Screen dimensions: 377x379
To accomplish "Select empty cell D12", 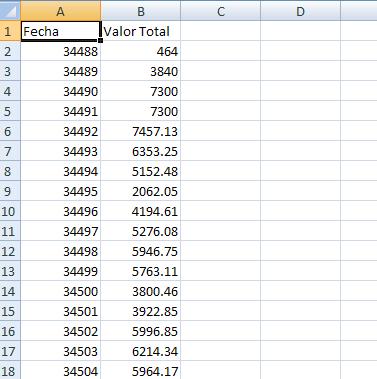I will pos(301,251).
